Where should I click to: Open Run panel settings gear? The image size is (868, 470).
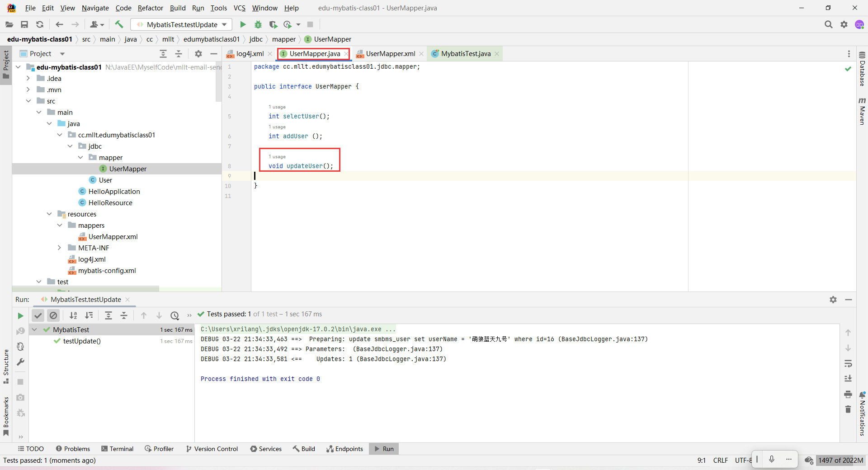833,300
